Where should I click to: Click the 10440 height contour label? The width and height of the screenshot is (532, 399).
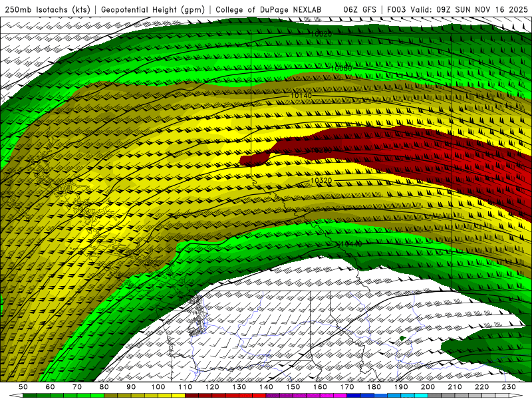click(x=351, y=244)
